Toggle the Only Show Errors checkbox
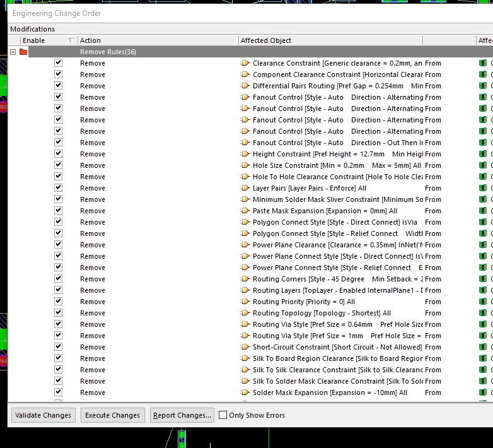493x448 pixels. pos(223,415)
